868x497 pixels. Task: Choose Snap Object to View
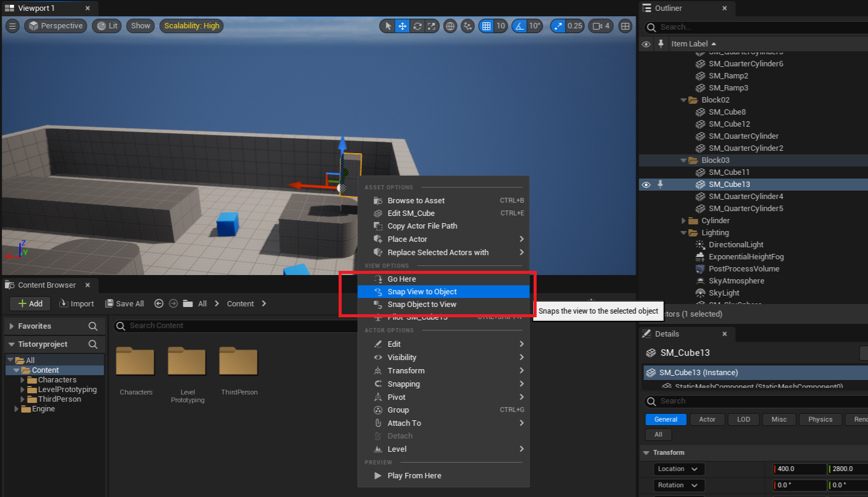click(x=443, y=305)
